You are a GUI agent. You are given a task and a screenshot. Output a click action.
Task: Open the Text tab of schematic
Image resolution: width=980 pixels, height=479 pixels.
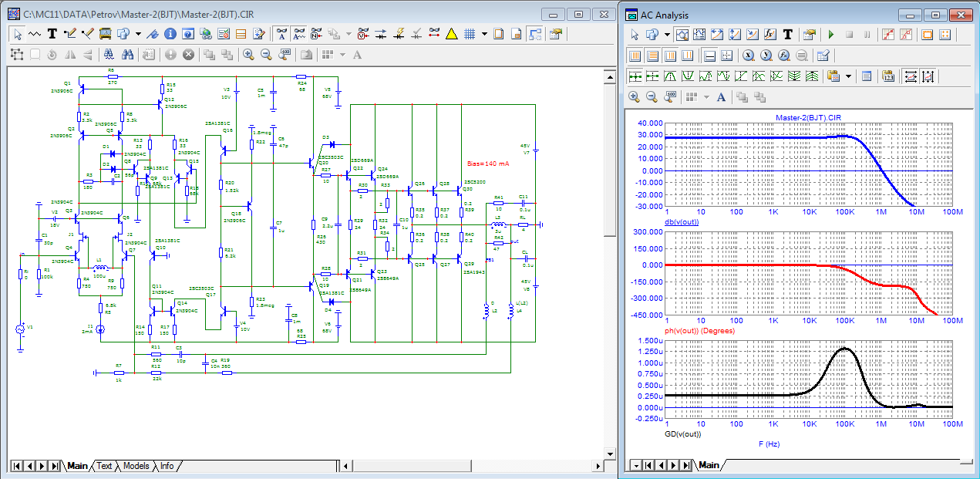pos(104,466)
